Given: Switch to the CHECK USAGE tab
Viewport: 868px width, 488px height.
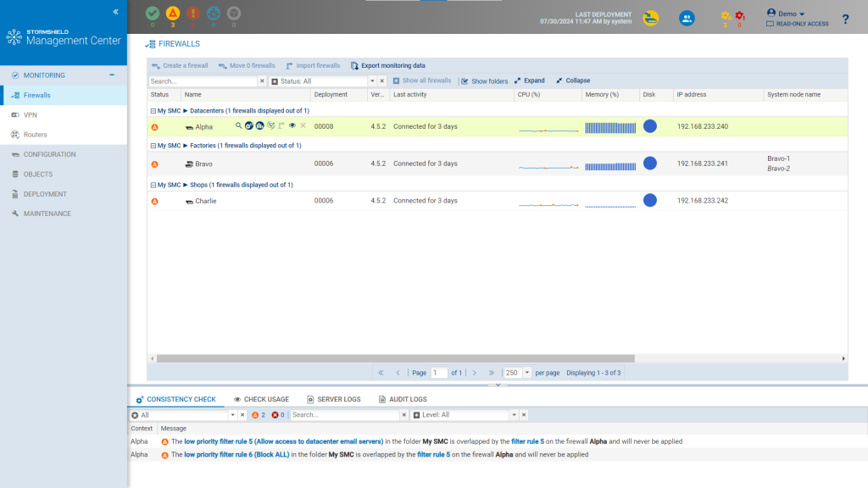Looking at the screenshot, I should click(261, 400).
